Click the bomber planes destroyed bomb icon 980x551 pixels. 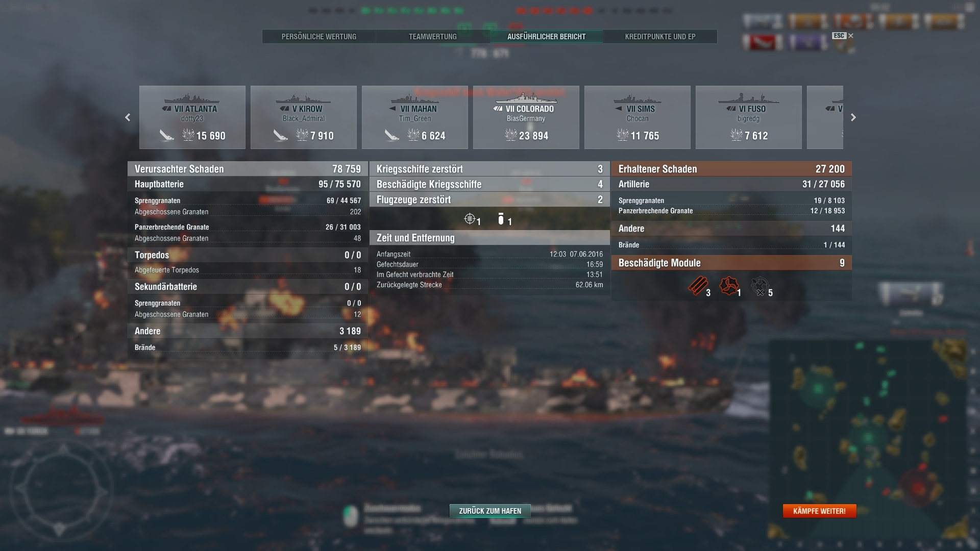tap(501, 219)
